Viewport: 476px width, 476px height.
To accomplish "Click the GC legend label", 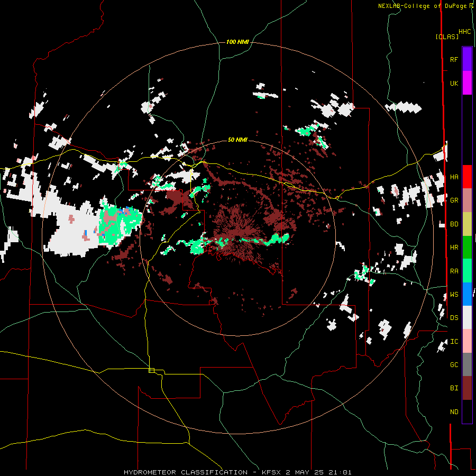I will [454, 365].
